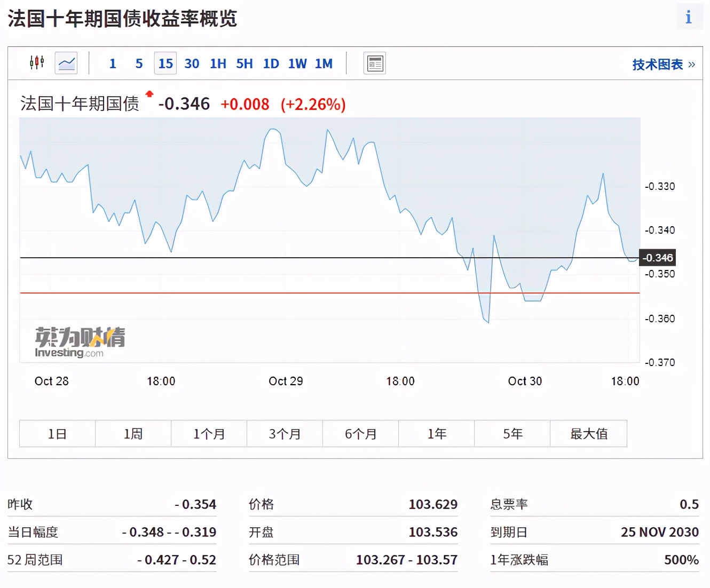Screen dimensions: 710x588
Task: Switch to the 3个月 range tab
Action: [x=285, y=434]
